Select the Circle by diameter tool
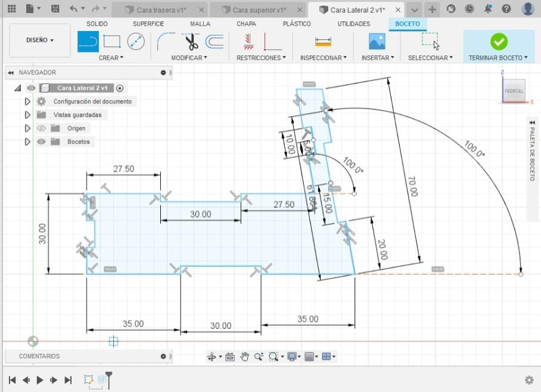541x392 pixels. click(x=136, y=42)
